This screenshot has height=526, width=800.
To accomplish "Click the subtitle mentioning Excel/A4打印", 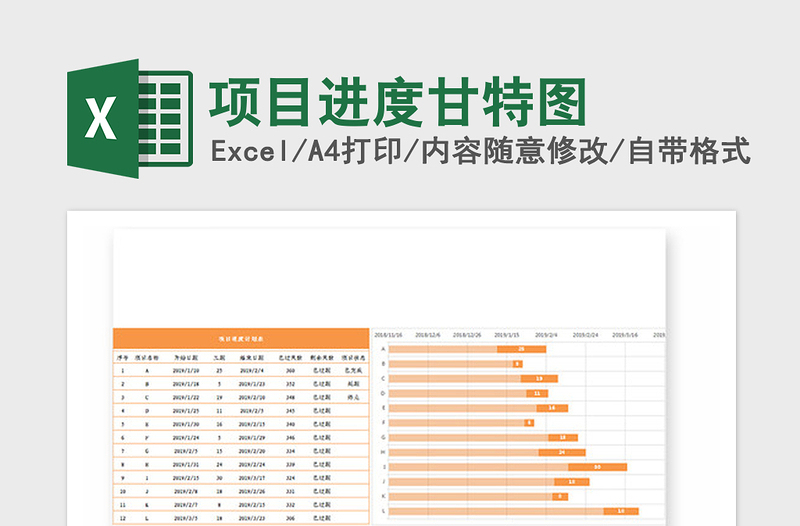I will click(x=480, y=152).
